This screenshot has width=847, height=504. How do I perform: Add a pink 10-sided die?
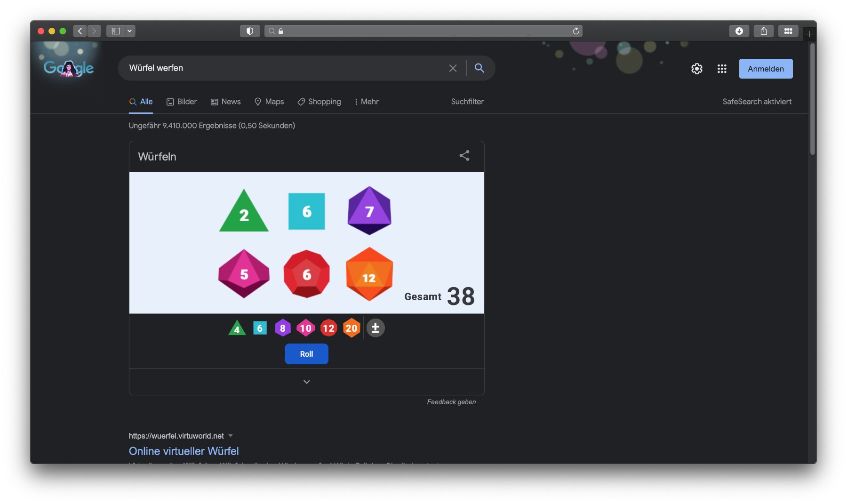305,328
